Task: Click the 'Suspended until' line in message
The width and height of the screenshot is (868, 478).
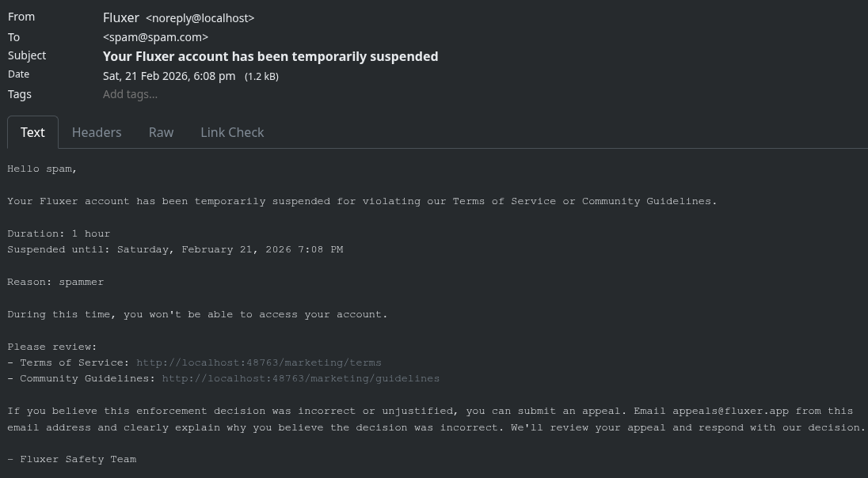Action: 175,249
